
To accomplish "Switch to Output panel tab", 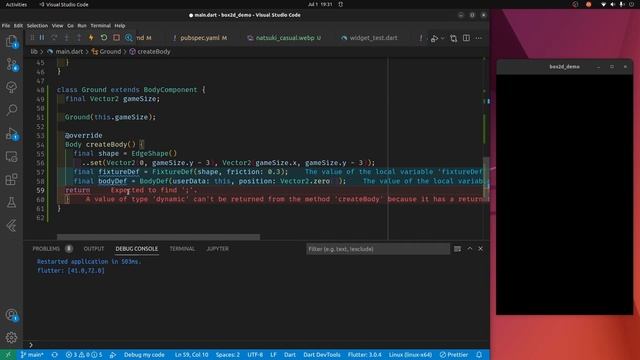I will pos(94,249).
